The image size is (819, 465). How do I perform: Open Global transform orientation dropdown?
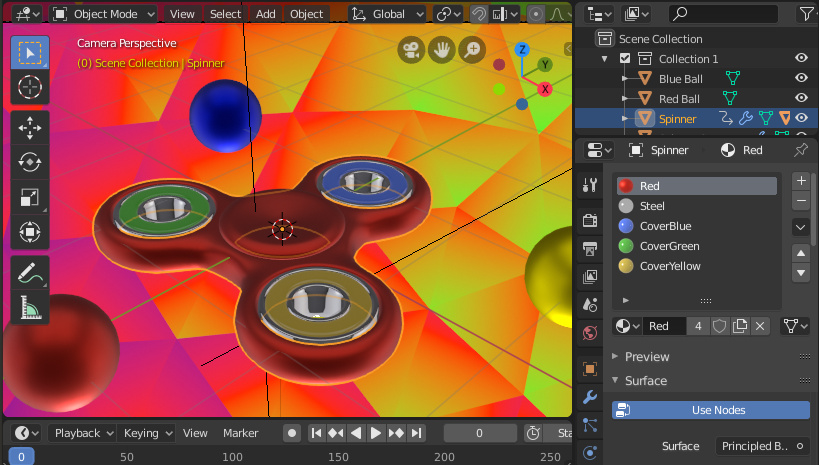387,14
